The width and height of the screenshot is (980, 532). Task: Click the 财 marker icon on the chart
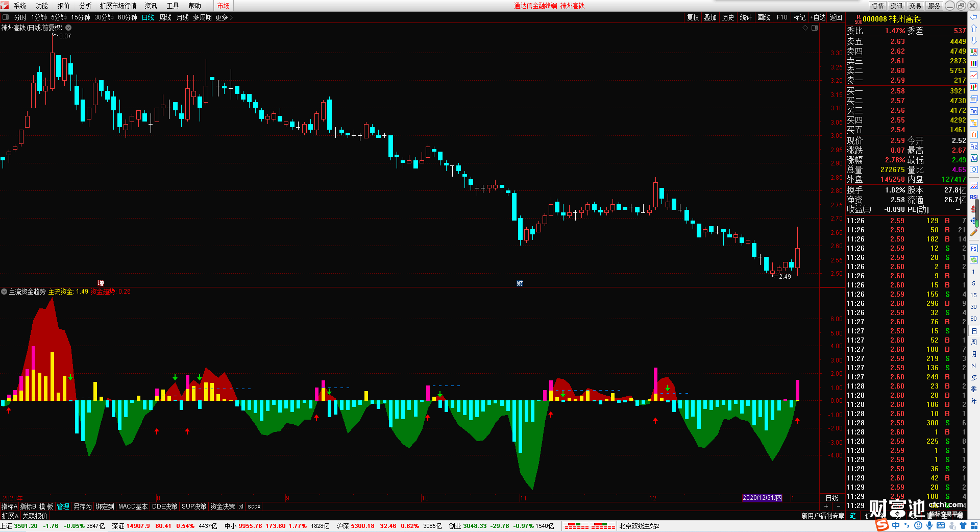[520, 283]
